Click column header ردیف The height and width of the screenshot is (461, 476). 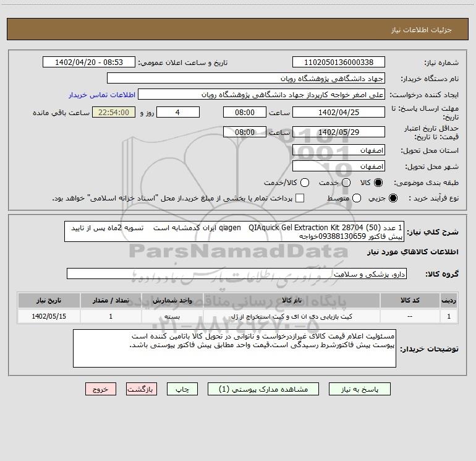pyautogui.click(x=449, y=301)
